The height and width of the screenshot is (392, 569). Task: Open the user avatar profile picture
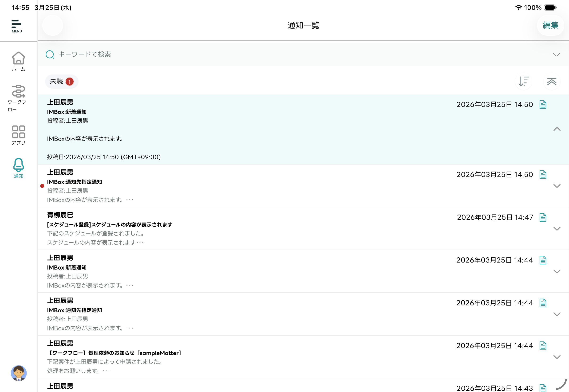[x=19, y=373]
